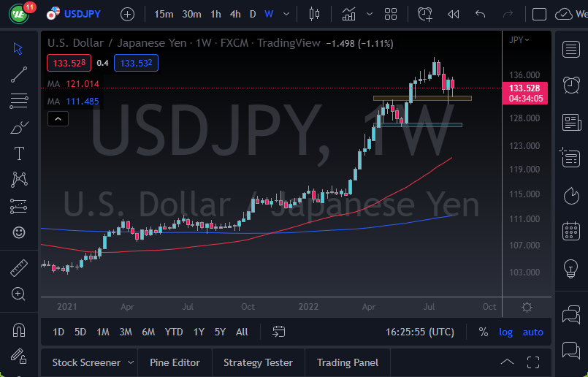Open the news panel

(571, 122)
